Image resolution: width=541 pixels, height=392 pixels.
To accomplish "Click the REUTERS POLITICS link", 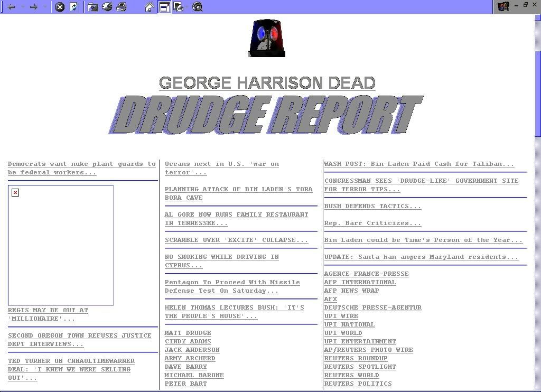I will click(x=358, y=384).
